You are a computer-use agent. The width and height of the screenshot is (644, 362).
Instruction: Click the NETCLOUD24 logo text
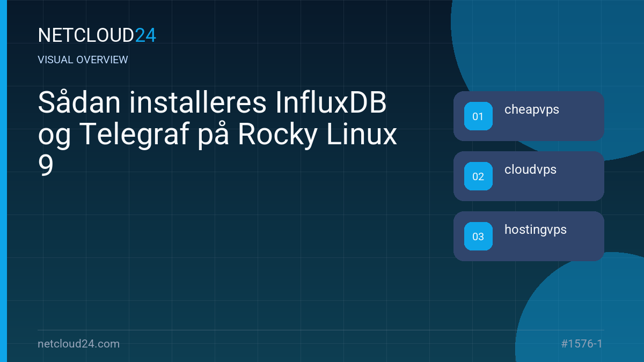(97, 35)
